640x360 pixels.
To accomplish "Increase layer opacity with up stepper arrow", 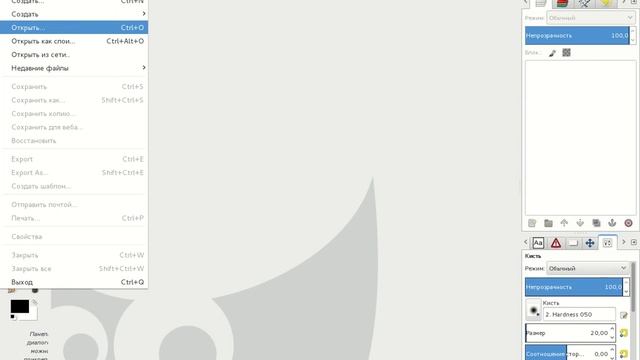I will pos(633,31).
